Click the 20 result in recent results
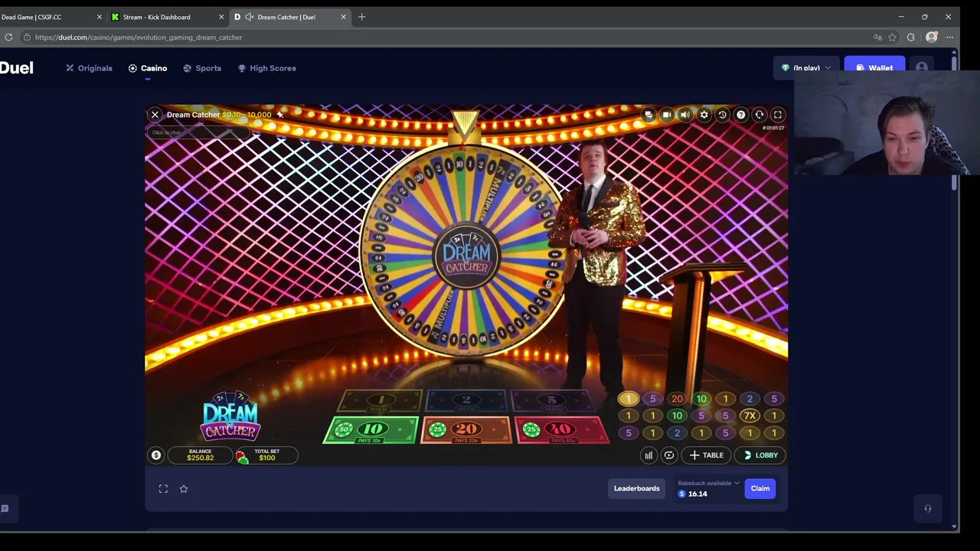The height and width of the screenshot is (551, 980). coord(677,399)
